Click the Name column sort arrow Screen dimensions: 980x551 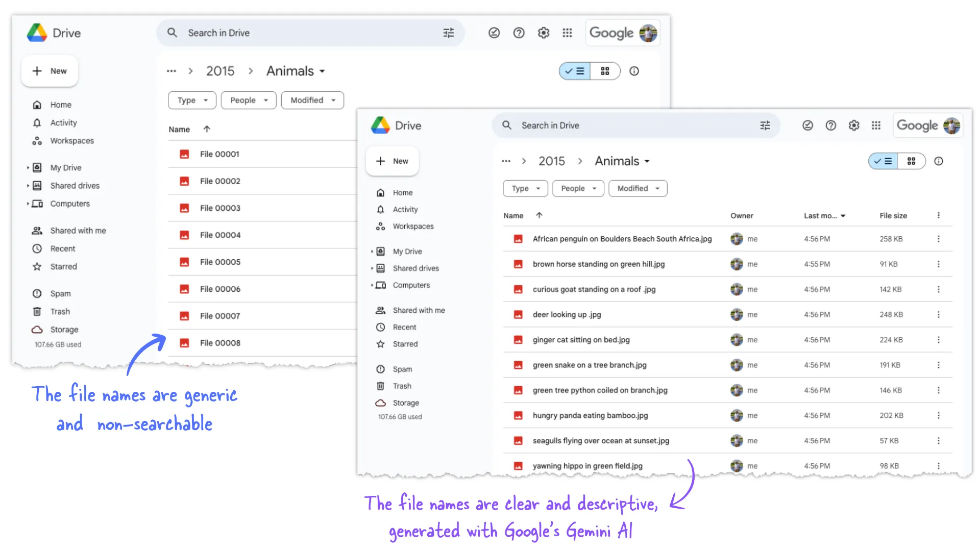click(539, 215)
